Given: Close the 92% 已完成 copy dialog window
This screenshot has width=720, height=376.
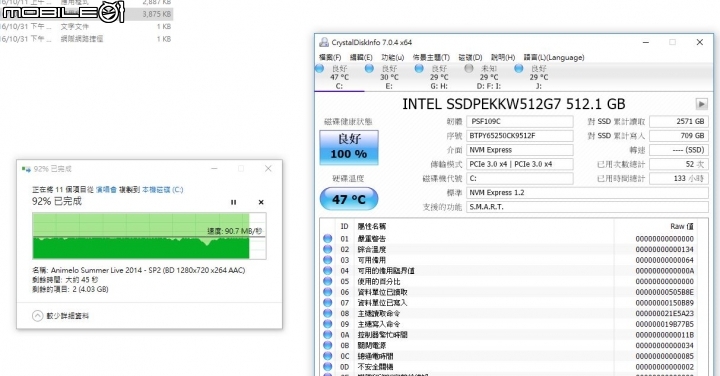Looking at the screenshot, I should 268,169.
